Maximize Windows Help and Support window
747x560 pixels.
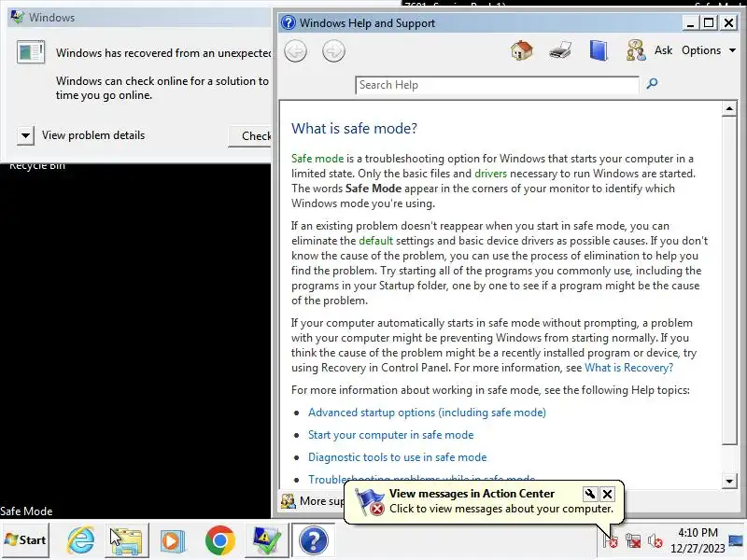point(709,22)
